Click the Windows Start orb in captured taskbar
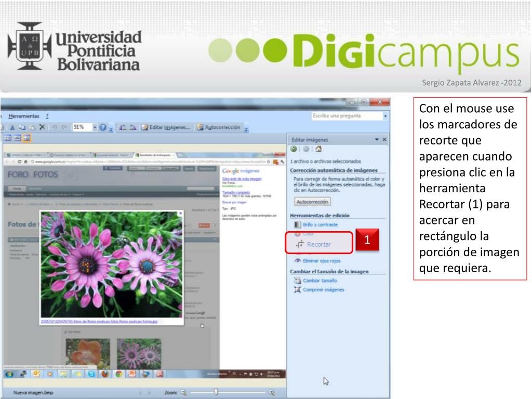This screenshot has height=399, width=532. 9,374
